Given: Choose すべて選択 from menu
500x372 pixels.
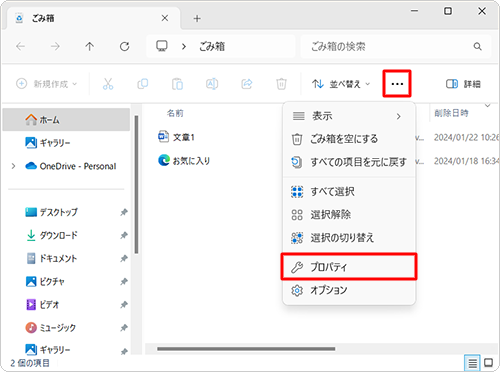Looking at the screenshot, I should pyautogui.click(x=349, y=192).
